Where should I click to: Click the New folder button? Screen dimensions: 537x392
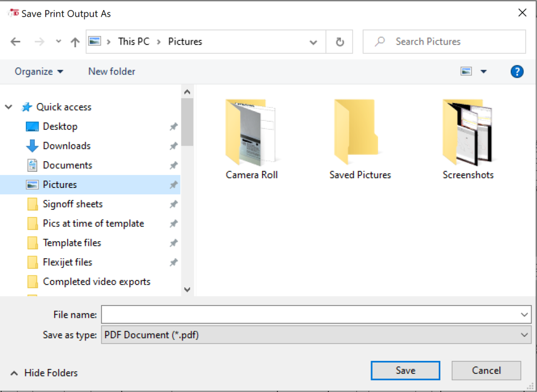click(x=111, y=71)
